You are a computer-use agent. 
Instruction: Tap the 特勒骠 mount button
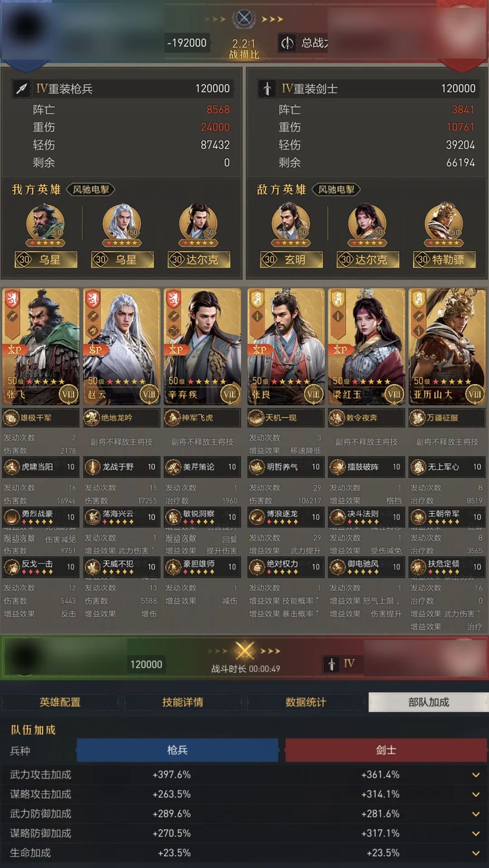point(444,259)
